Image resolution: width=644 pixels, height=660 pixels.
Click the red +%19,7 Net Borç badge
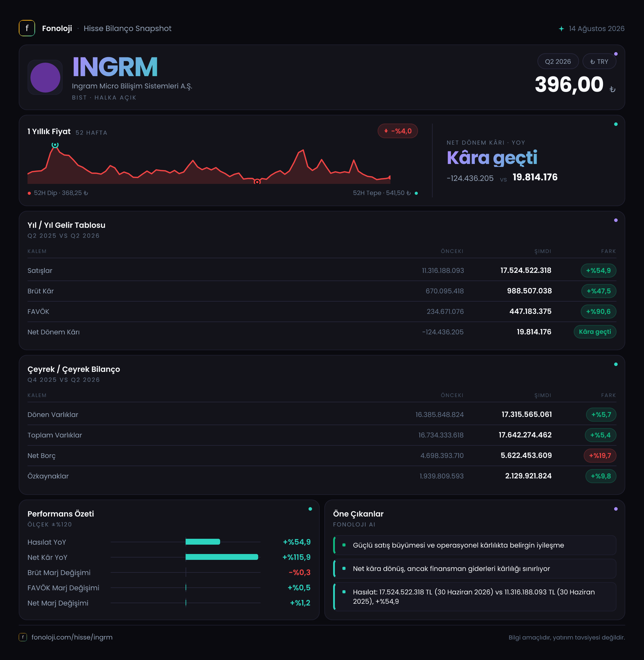point(600,456)
